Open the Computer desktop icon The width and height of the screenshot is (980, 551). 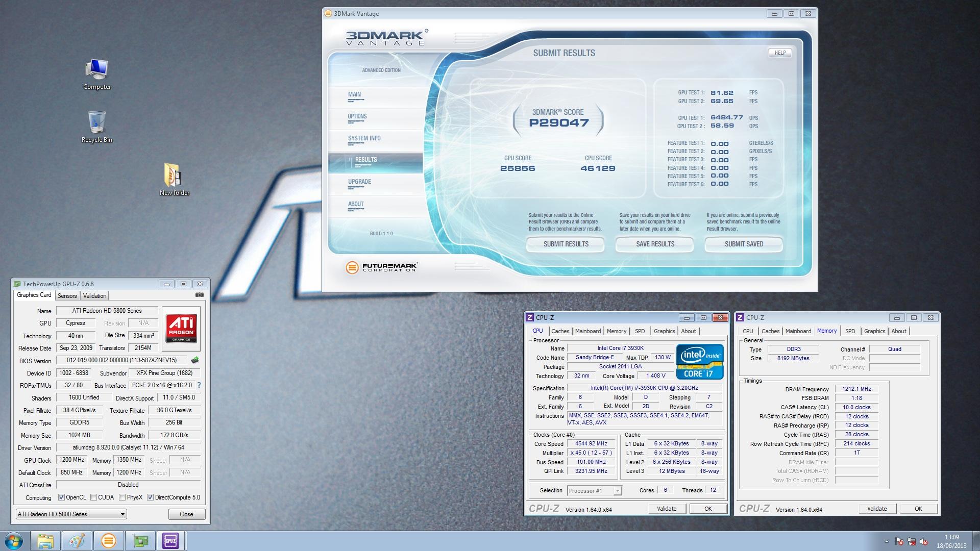click(x=97, y=74)
